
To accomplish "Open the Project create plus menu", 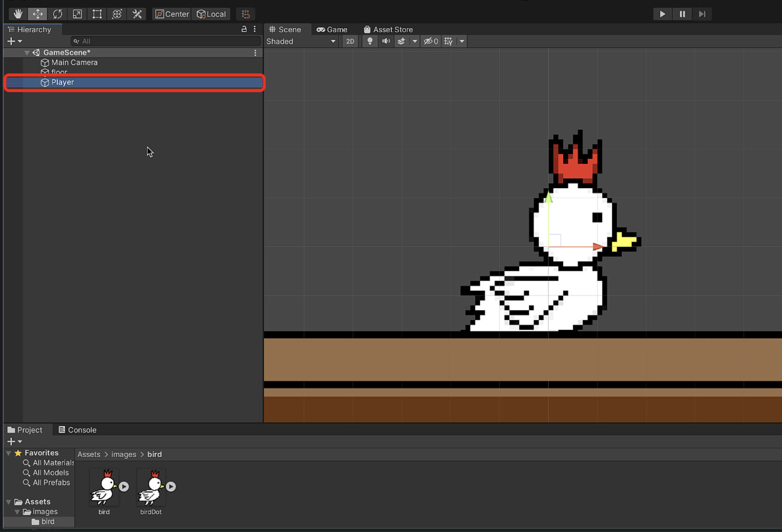I will 14,441.
